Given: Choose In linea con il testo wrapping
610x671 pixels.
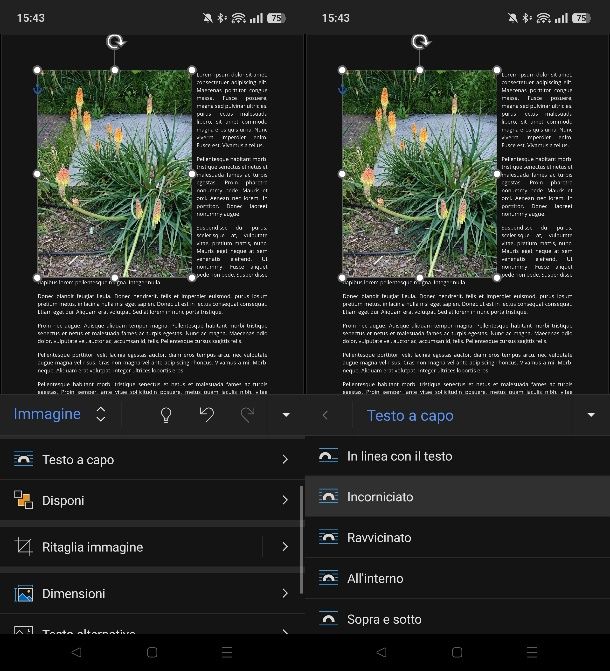Looking at the screenshot, I should tap(399, 456).
